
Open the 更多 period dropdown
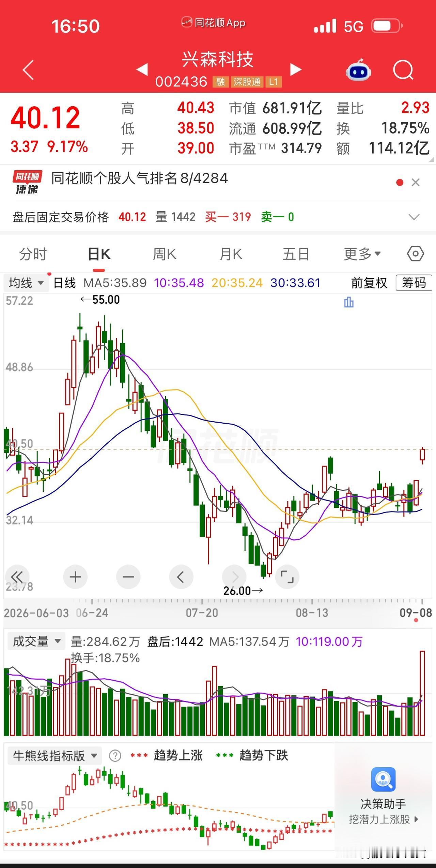pos(362,254)
